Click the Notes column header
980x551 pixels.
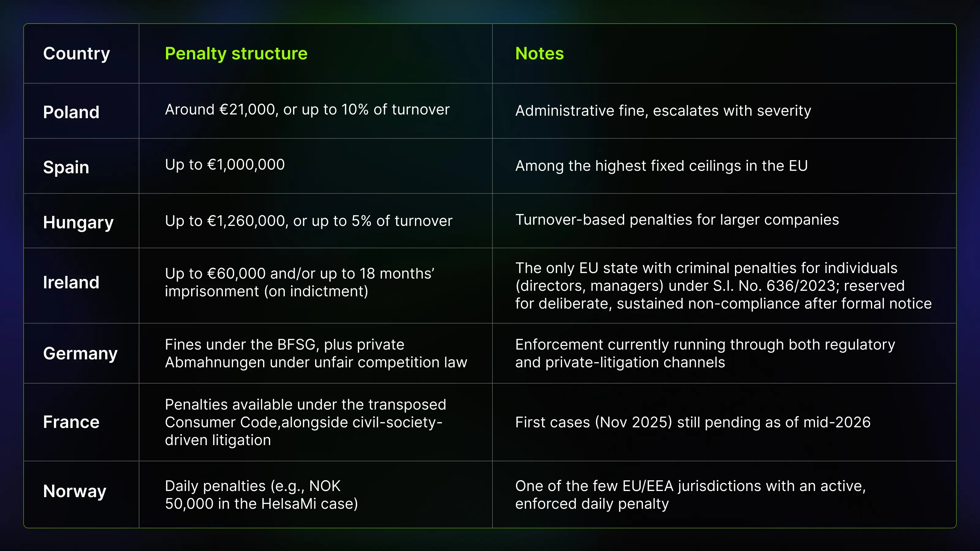(x=539, y=53)
